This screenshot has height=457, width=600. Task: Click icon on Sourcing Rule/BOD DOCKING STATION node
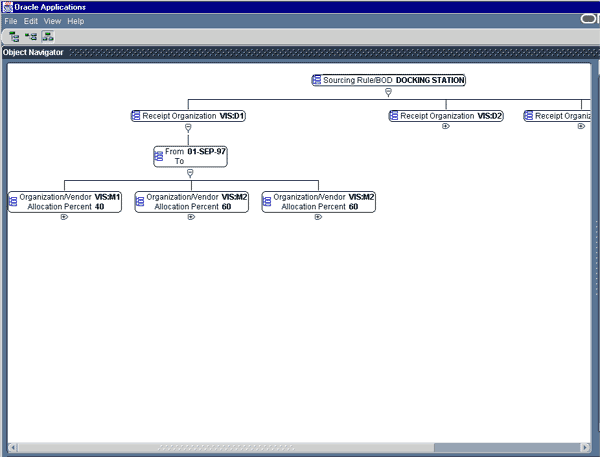(316, 80)
